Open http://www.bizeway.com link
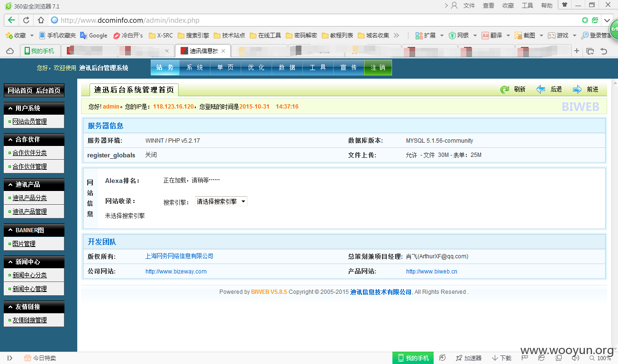Screen dimensions: 618x364 click(x=176, y=272)
